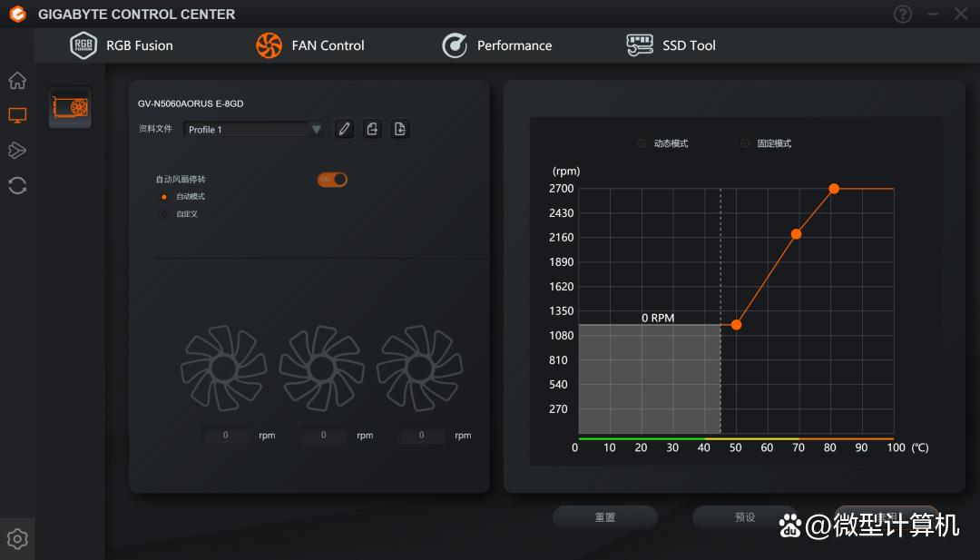The image size is (980, 560).
Task: Select the 自定义 radio button
Action: (x=163, y=214)
